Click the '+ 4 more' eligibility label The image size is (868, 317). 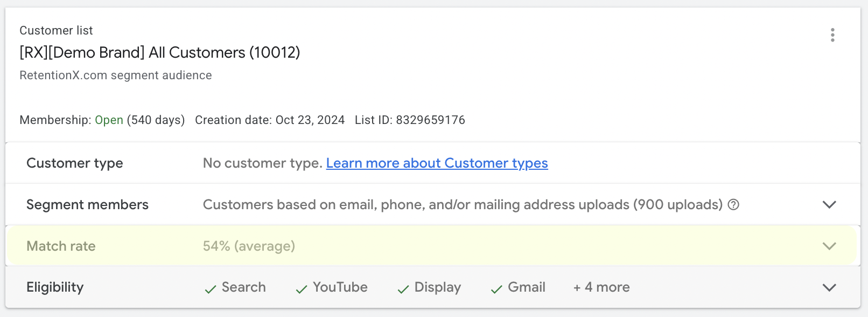(601, 287)
